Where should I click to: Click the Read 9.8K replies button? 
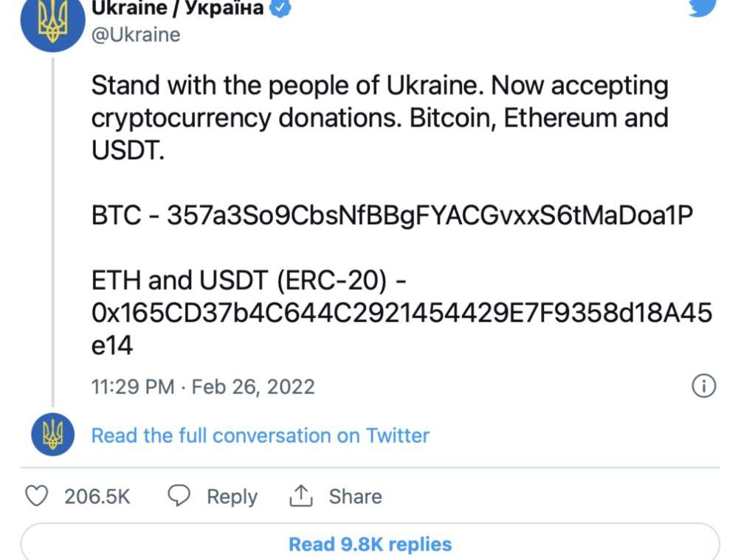370,545
